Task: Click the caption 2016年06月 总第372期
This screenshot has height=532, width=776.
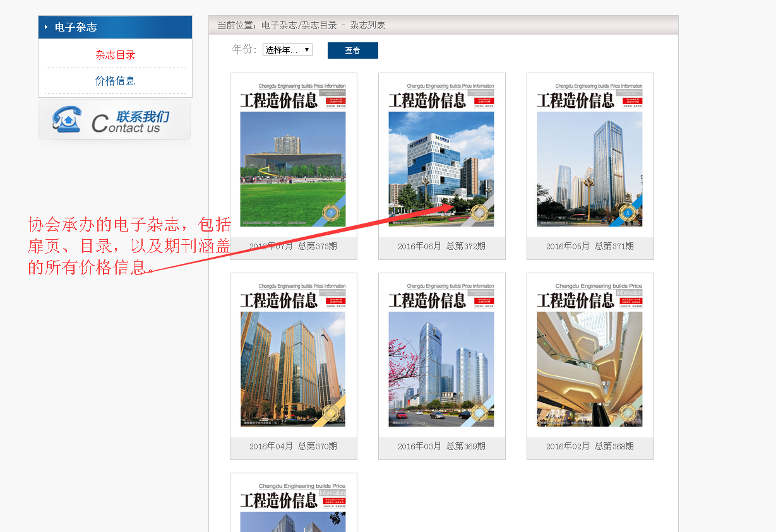Action: [x=441, y=246]
